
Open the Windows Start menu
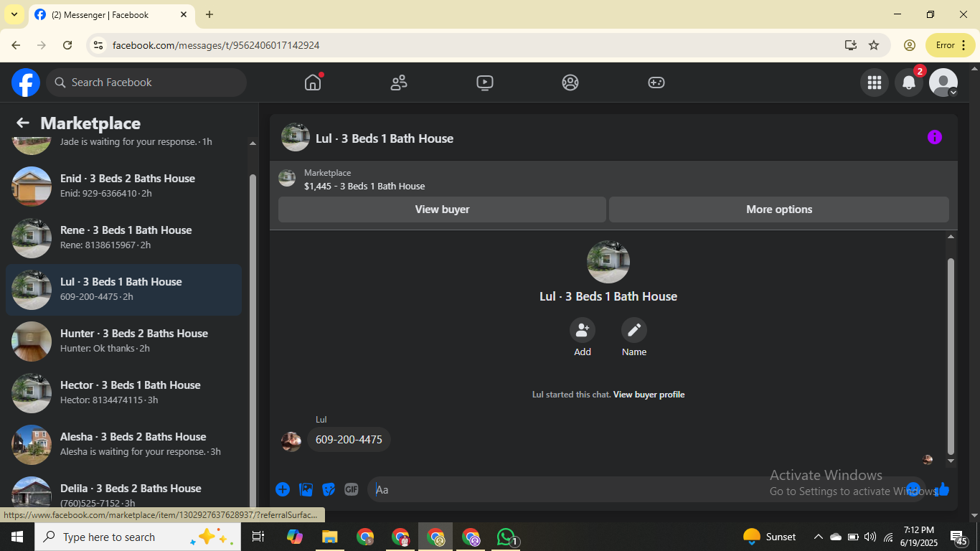pos(17,537)
